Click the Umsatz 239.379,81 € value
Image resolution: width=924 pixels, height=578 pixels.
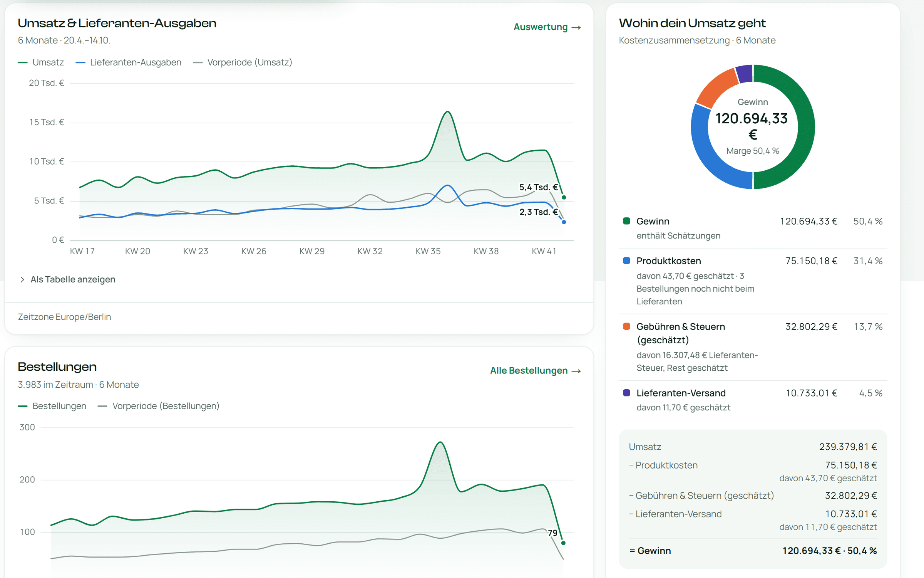pos(848,447)
